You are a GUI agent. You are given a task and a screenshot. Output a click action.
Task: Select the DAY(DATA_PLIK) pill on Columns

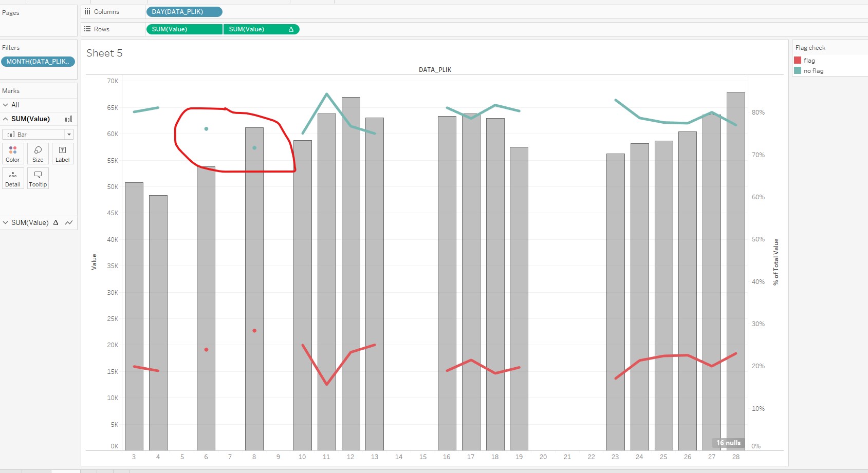pos(184,12)
